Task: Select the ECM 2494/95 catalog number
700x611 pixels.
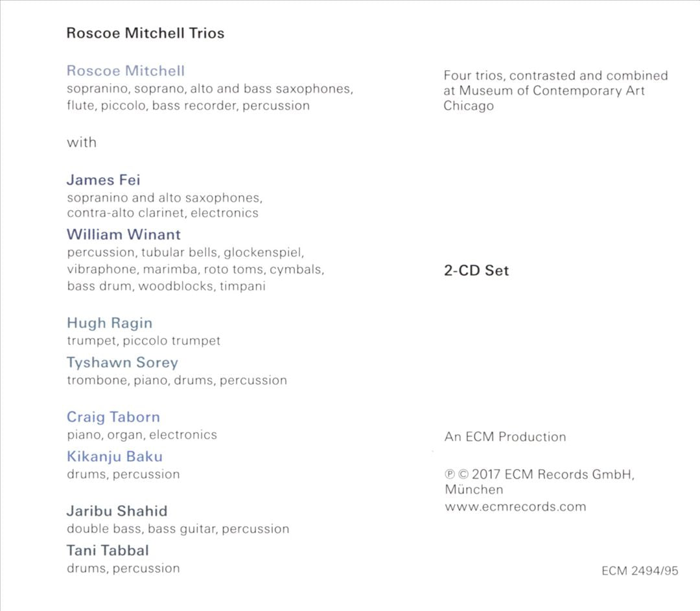Action: 640,571
